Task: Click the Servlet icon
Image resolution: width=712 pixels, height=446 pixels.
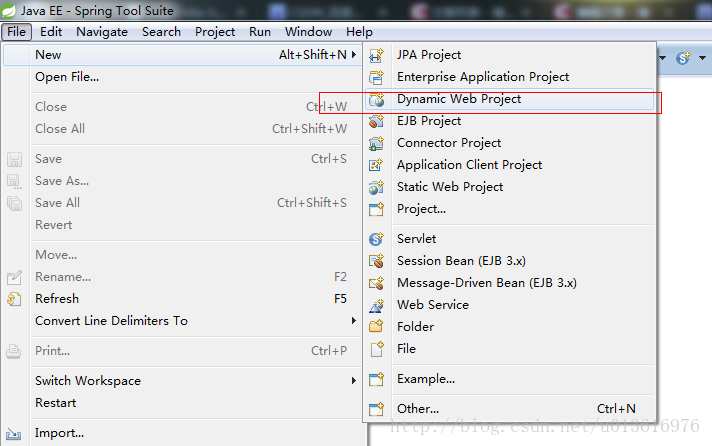Action: coord(376,239)
